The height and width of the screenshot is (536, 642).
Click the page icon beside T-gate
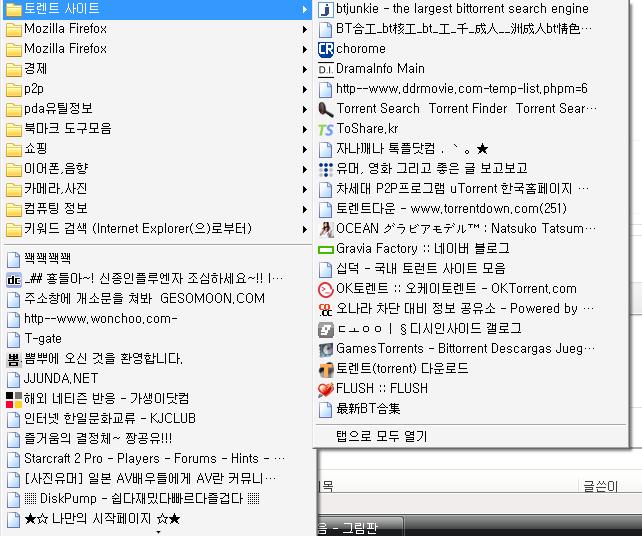(x=14, y=339)
